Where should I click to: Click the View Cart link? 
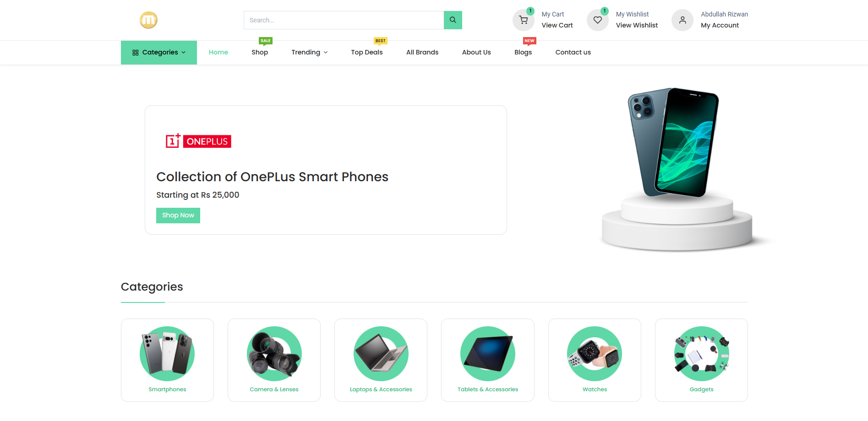557,25
